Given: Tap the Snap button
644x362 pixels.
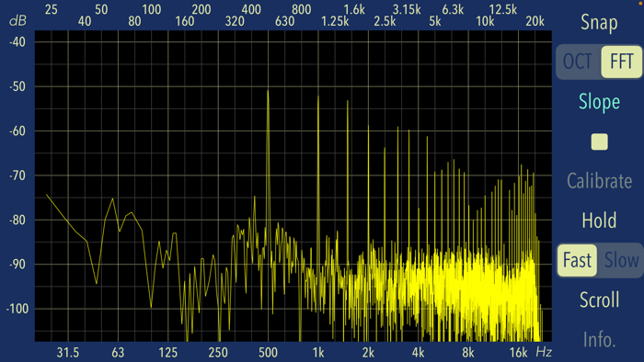Looking at the screenshot, I should (x=599, y=23).
